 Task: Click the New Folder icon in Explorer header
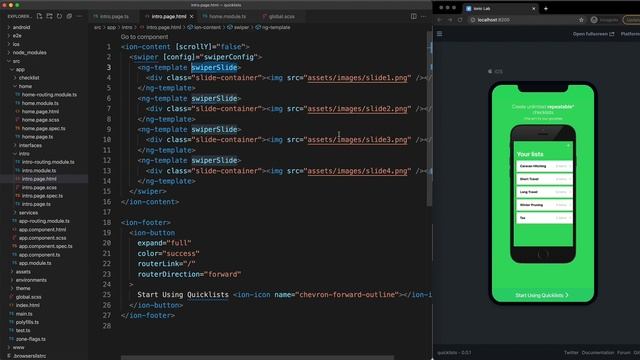[49, 16]
